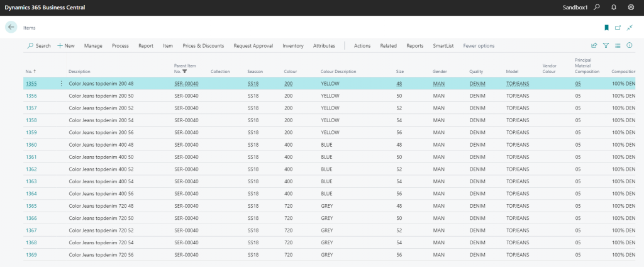Open the information FactBox icon
This screenshot has width=644, height=267.
click(629, 46)
